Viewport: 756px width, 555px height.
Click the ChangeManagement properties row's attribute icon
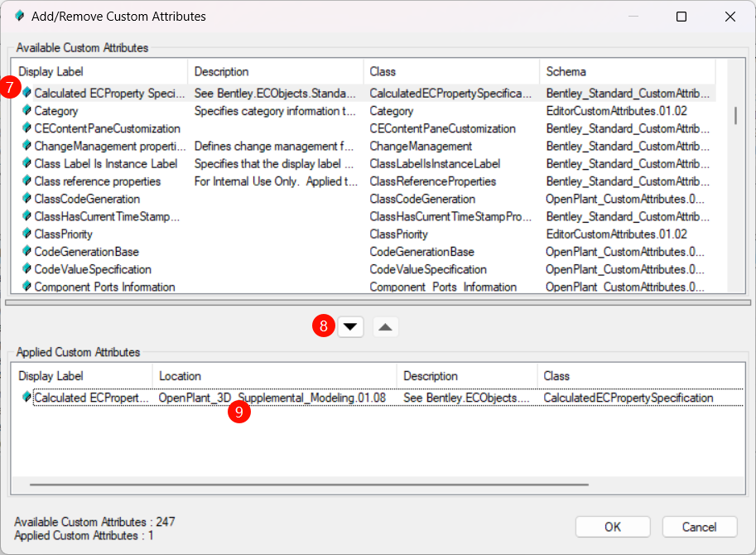point(27,146)
